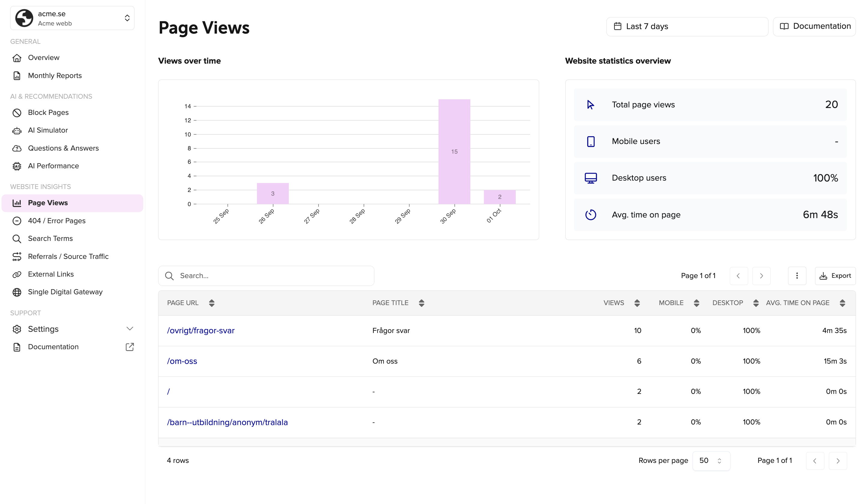Click the AI Simulator robot icon
The width and height of the screenshot is (867, 504).
[17, 130]
